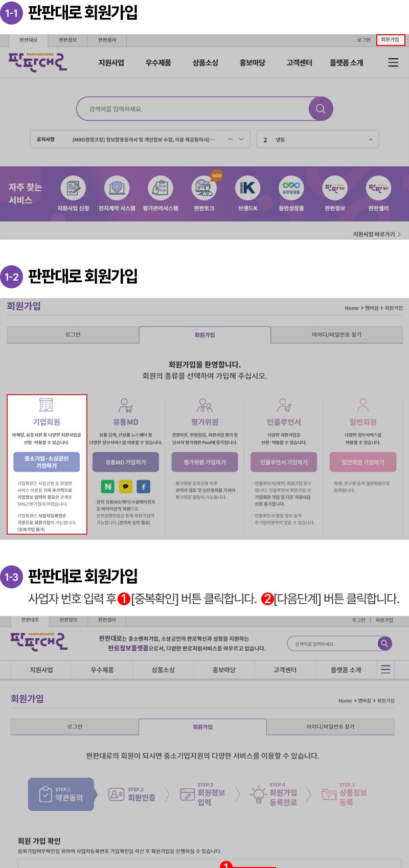Select 아이디/비밀번호 찾기 tab in step 1-3 screenshot
409x868 pixels.
pos(330,727)
